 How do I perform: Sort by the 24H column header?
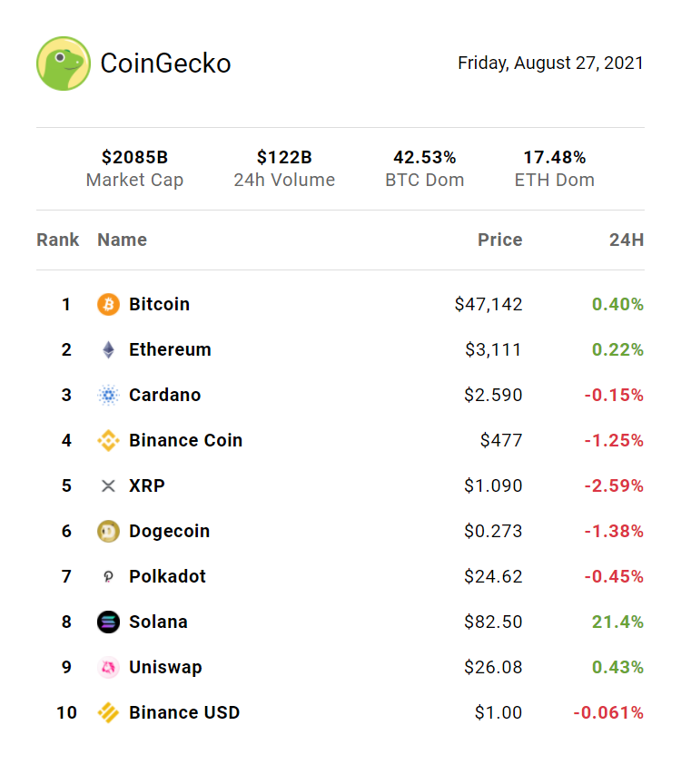627,240
